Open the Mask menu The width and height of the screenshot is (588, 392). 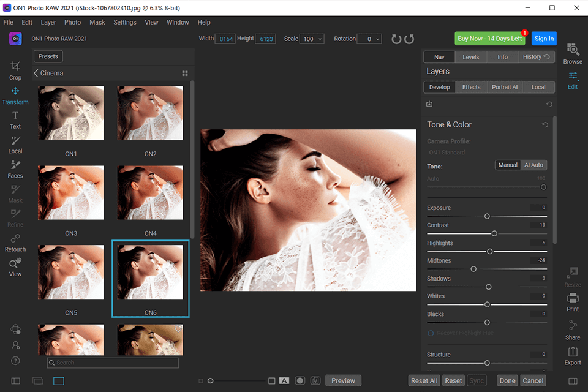click(x=97, y=22)
